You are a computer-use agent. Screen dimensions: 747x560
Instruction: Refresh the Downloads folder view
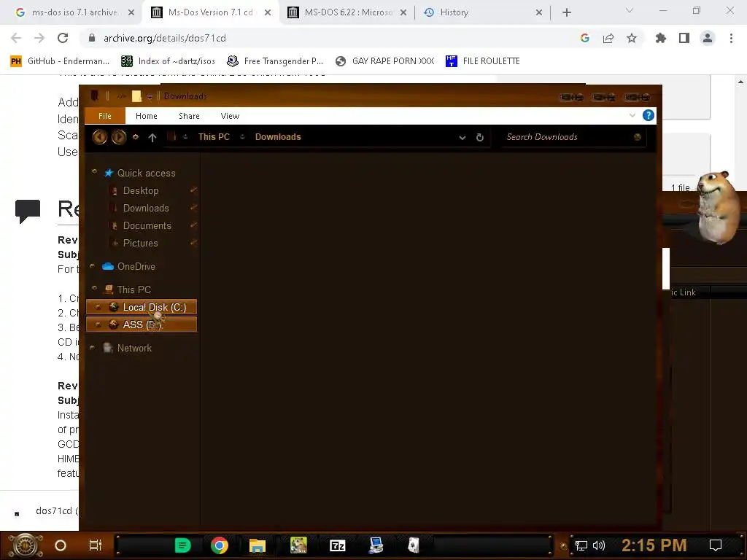(480, 137)
